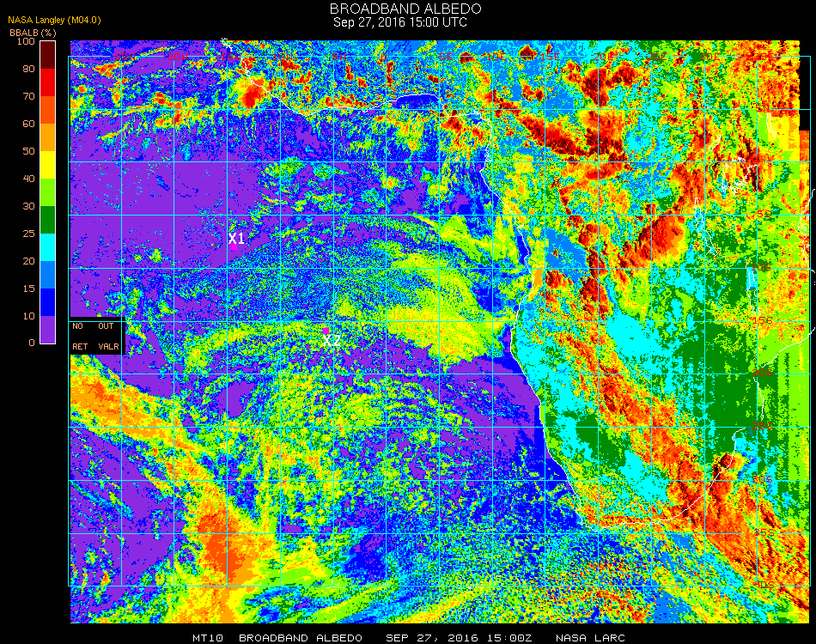Viewport: 816px width, 644px height.
Task: Click the '60' colorbar scale value
Action: pos(28,124)
